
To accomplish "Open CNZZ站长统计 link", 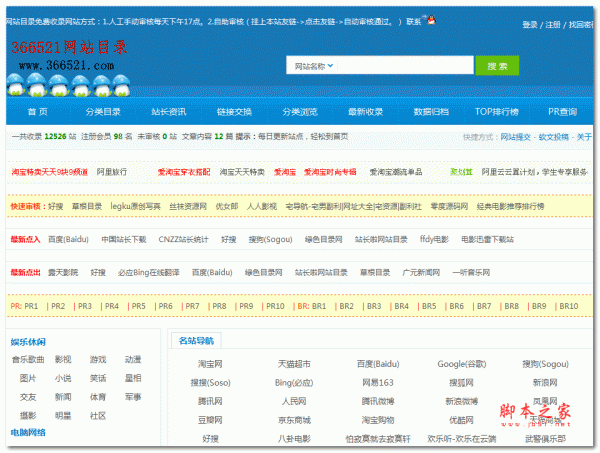I will (x=184, y=240).
